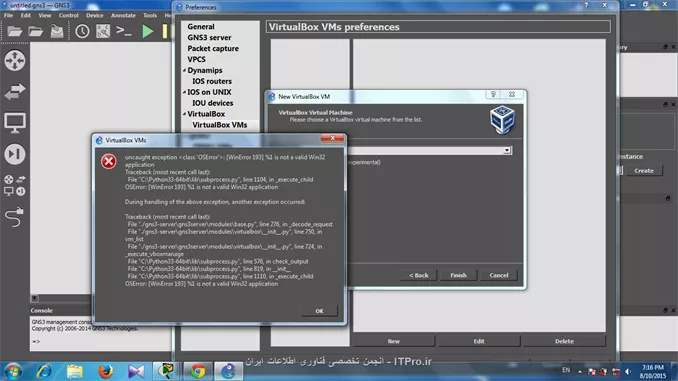Click Finish in New VirtualBox VM wizard

(x=458, y=275)
